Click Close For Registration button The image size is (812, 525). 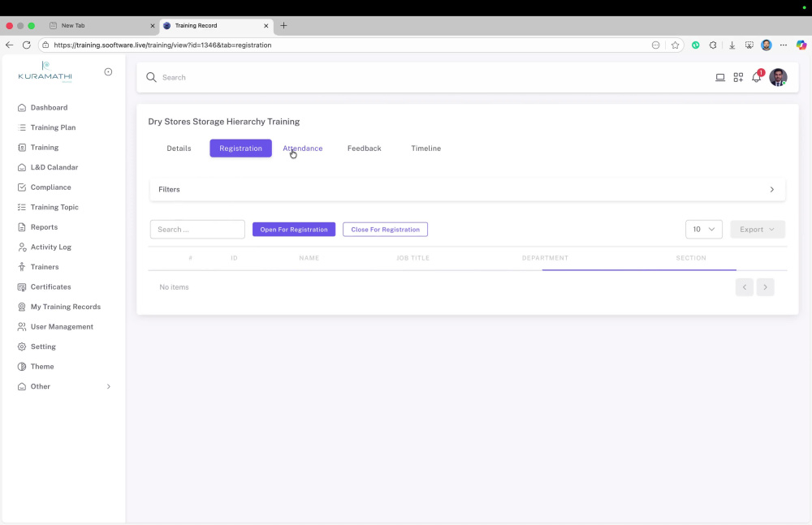pyautogui.click(x=385, y=230)
